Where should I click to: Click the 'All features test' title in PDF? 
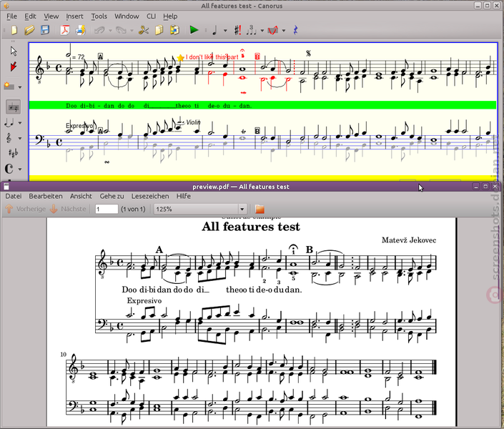pyautogui.click(x=251, y=227)
